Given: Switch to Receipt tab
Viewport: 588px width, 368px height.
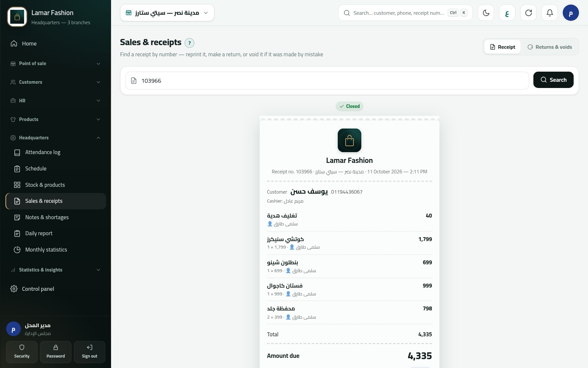Looking at the screenshot, I should 502,47.
